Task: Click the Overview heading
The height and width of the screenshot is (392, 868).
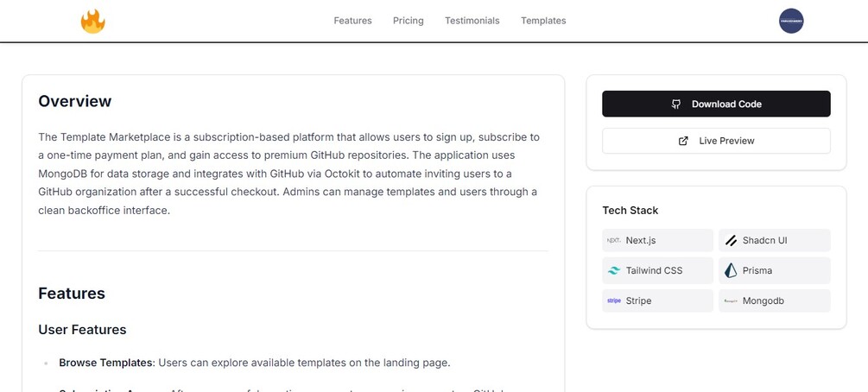Action: click(x=75, y=101)
